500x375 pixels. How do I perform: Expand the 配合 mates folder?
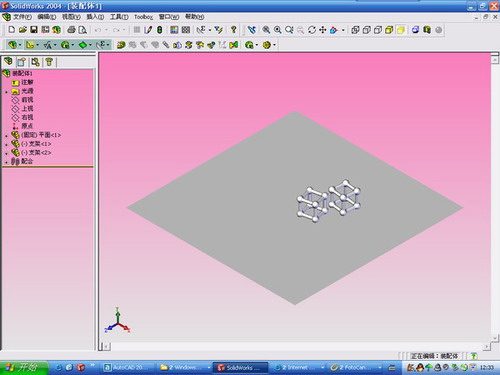point(6,162)
